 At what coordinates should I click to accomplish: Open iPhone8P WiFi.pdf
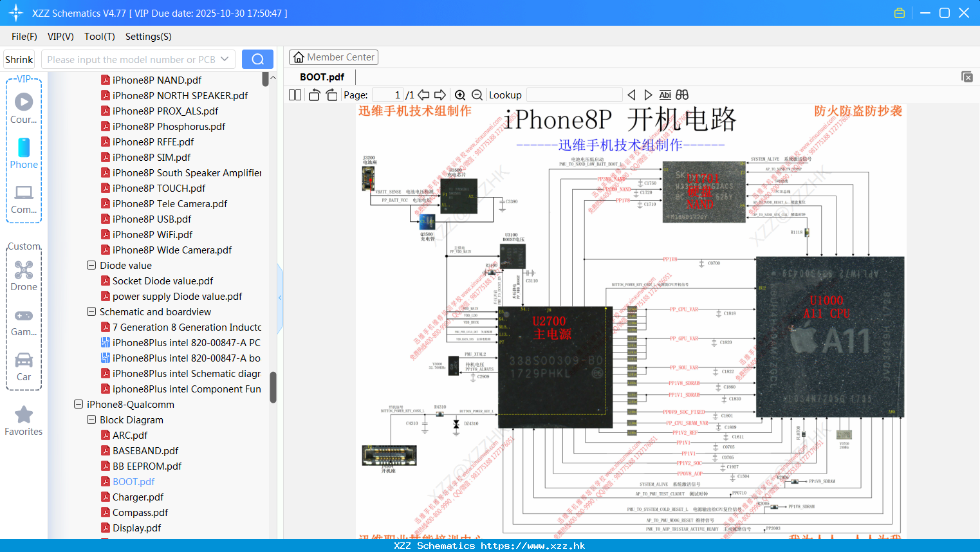pos(153,234)
